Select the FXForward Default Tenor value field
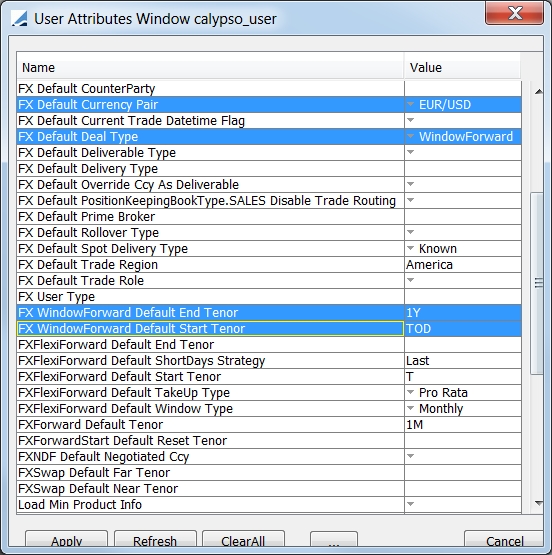The width and height of the screenshot is (552, 555). point(463,424)
